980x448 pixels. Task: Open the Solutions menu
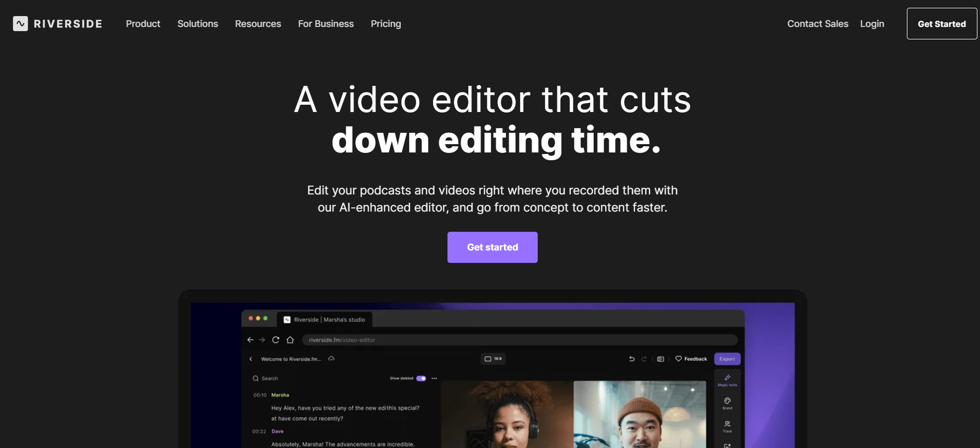coord(198,24)
